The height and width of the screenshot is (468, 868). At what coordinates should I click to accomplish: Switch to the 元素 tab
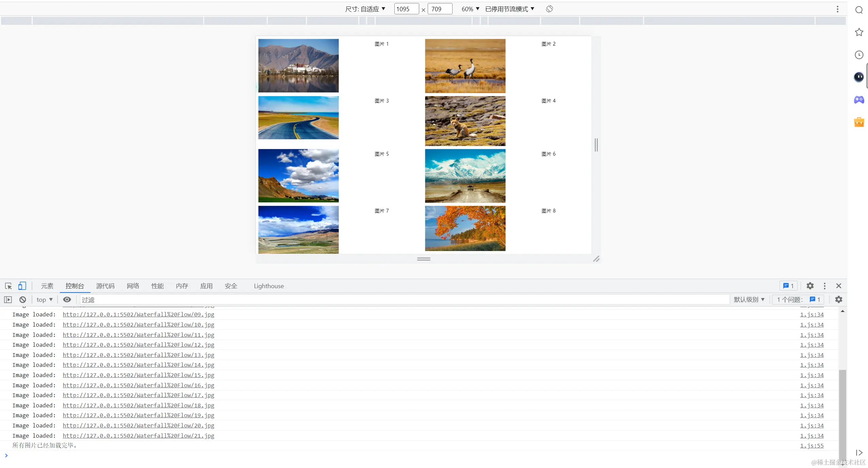tap(47, 286)
